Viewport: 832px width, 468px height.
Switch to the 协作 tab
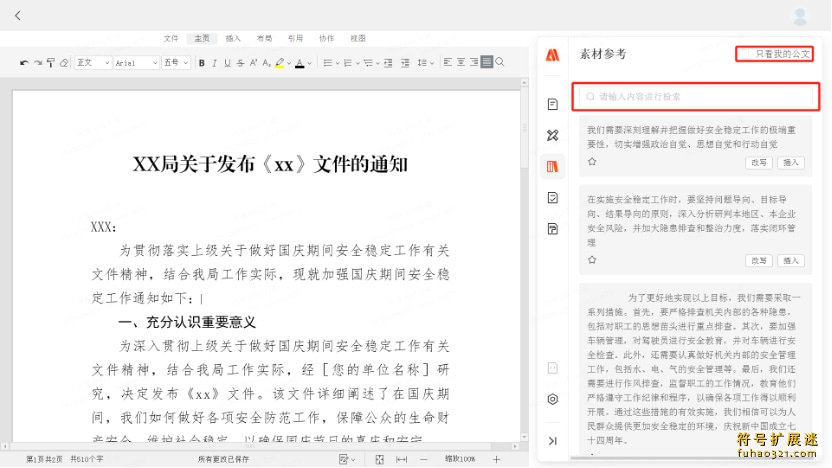point(327,38)
